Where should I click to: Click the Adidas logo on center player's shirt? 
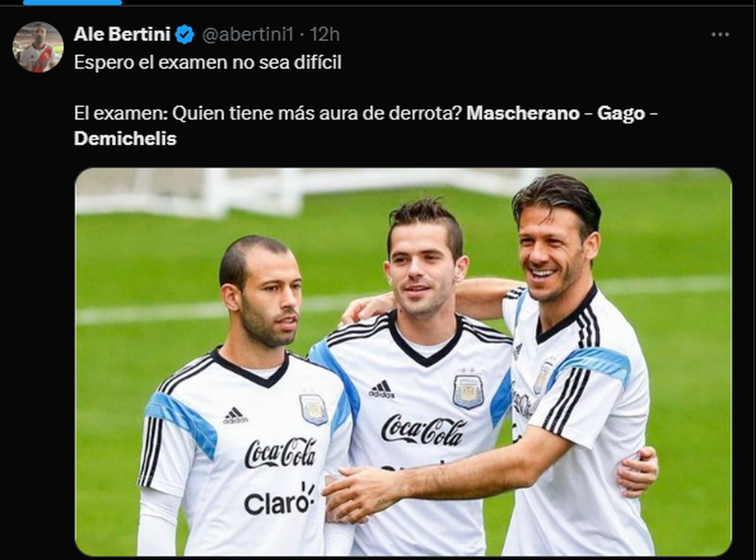click(x=382, y=389)
